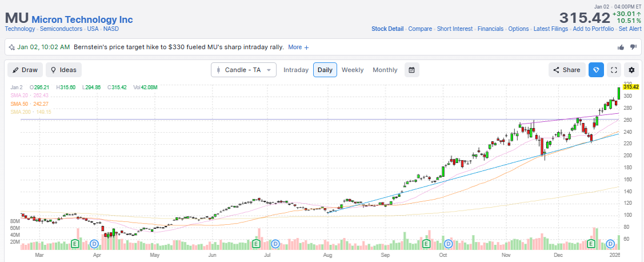Click the Bernstein price target news headline

tap(179, 47)
